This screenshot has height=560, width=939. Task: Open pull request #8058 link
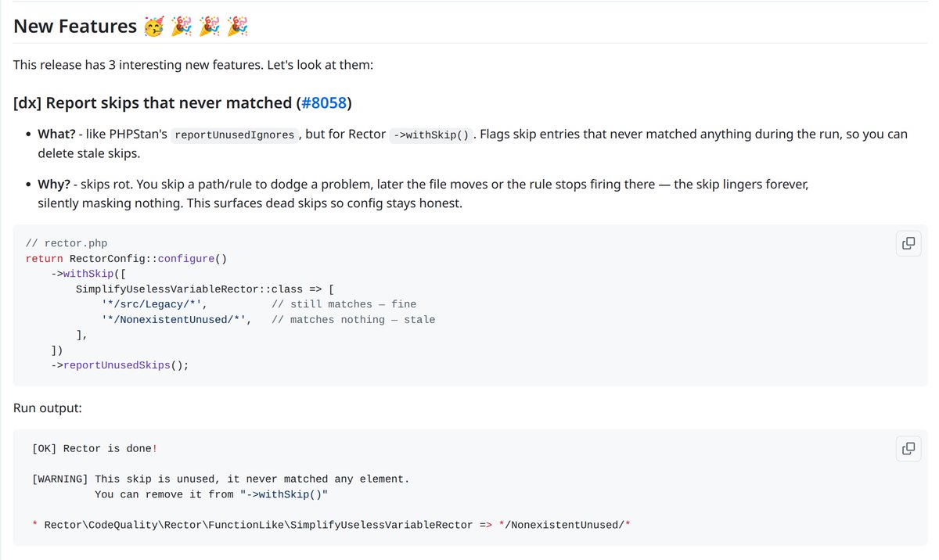pyautogui.click(x=324, y=102)
